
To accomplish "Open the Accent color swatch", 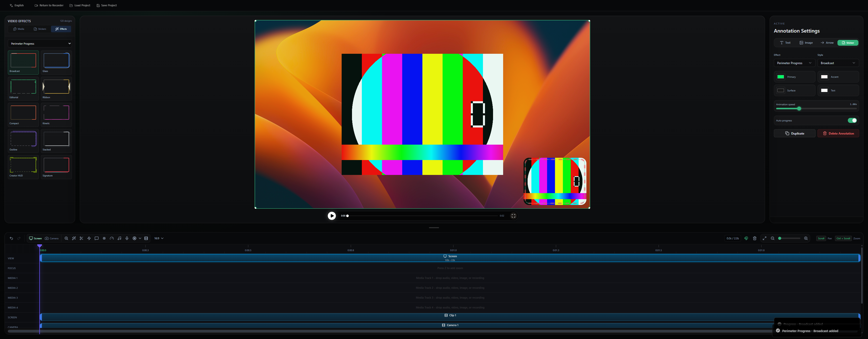I will (x=824, y=77).
